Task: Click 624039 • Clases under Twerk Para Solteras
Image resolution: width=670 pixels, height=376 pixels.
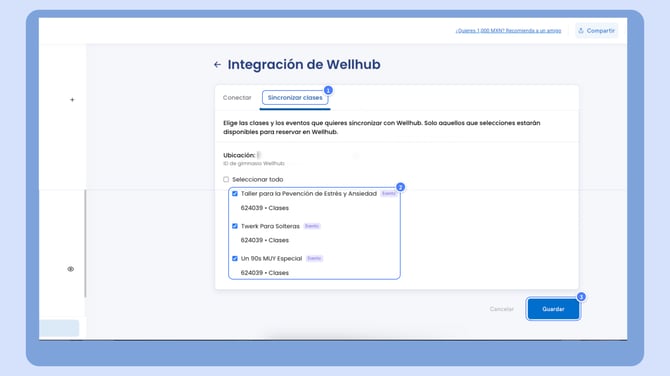Action: pos(264,240)
